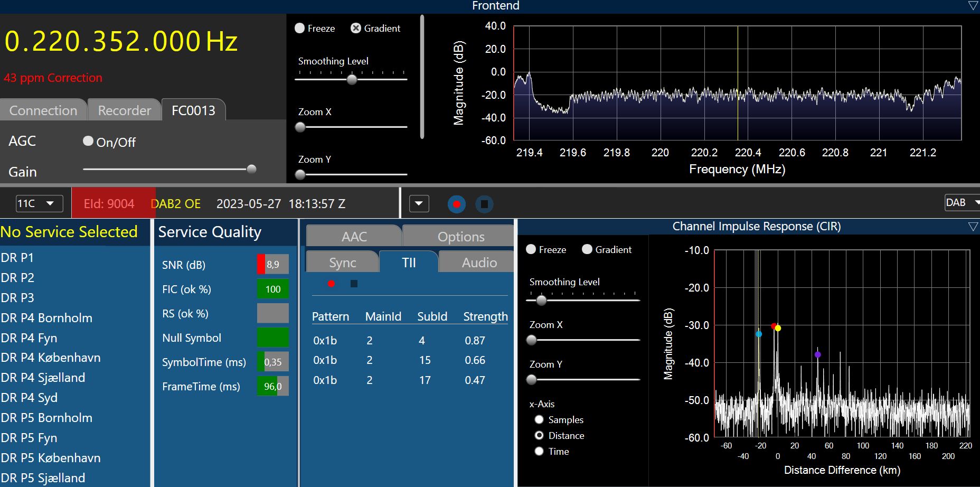Open the Audio tab
The height and width of the screenshot is (487, 980).
click(x=479, y=263)
